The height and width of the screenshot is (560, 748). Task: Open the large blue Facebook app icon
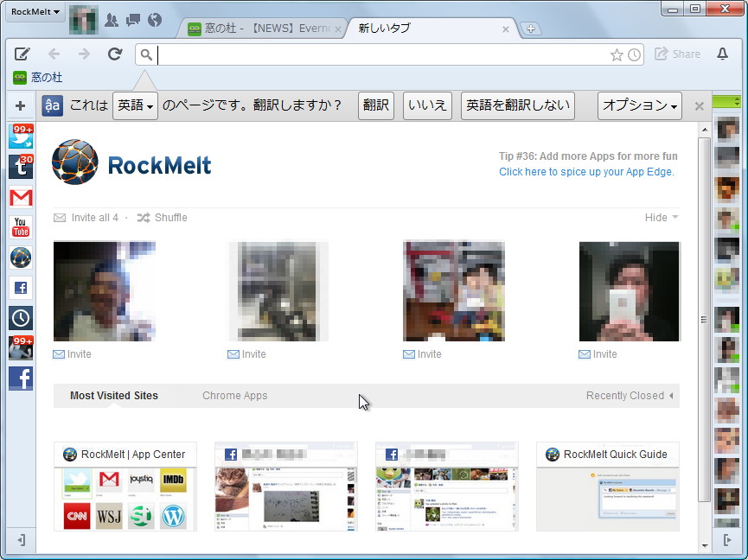click(x=21, y=379)
